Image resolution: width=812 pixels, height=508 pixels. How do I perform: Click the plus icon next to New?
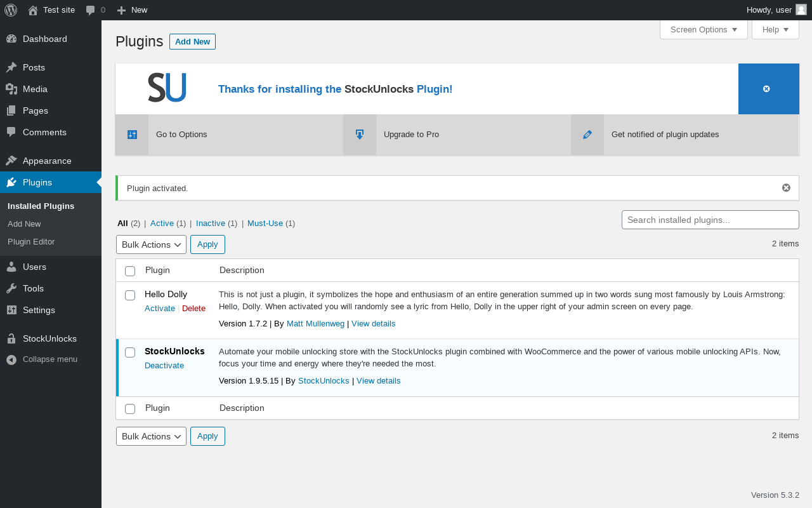(x=122, y=10)
